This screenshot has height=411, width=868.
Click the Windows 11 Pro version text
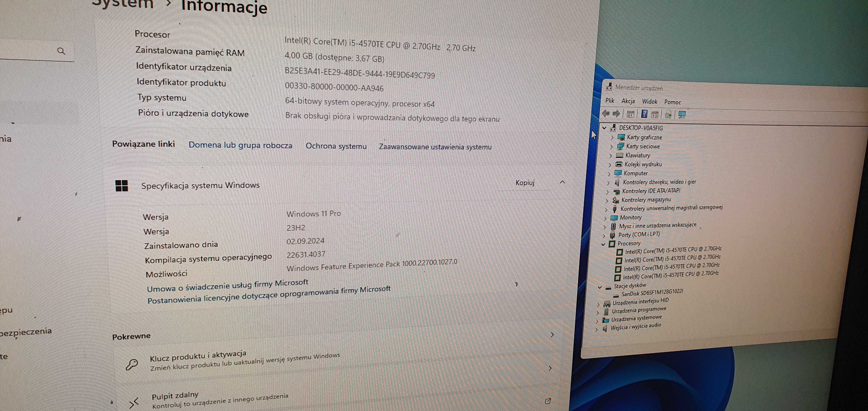pos(313,214)
